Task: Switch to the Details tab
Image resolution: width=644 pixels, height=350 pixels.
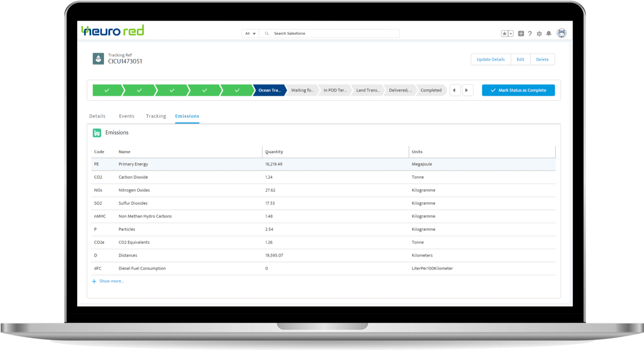Action: [97, 116]
